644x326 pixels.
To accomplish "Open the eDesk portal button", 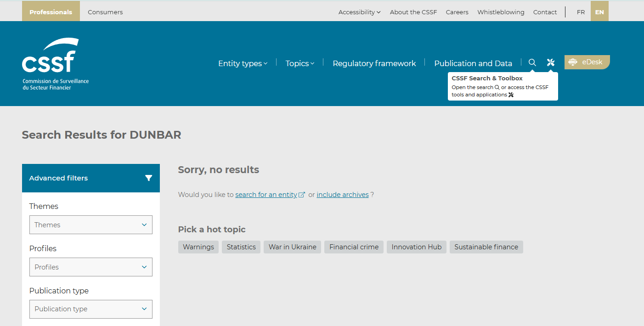I will coord(587,62).
